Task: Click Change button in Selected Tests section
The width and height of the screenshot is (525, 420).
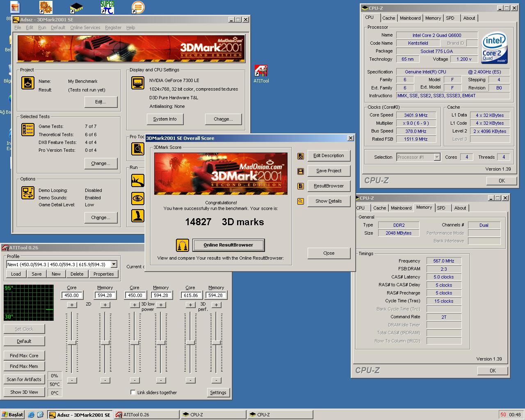Action: (x=101, y=163)
